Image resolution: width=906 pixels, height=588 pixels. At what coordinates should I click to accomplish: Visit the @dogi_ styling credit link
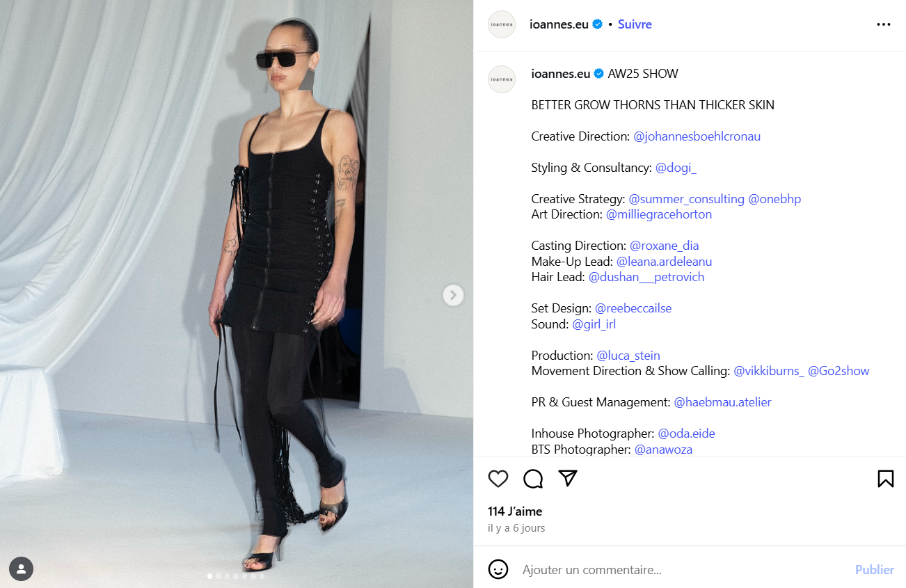676,168
